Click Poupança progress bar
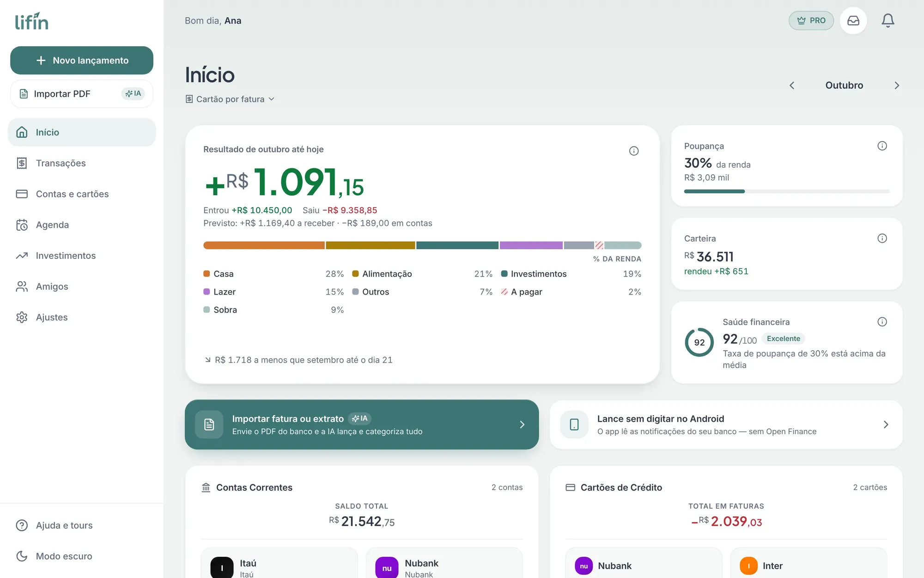This screenshot has height=578, width=924. coord(786,191)
